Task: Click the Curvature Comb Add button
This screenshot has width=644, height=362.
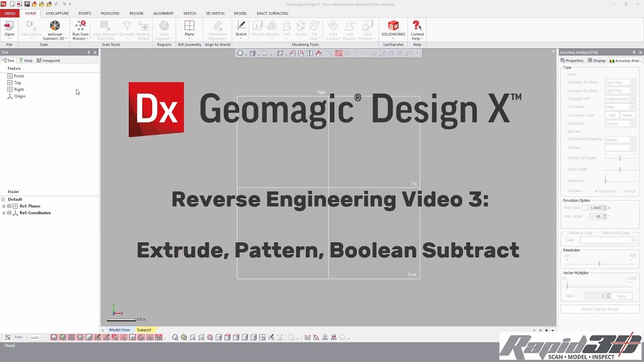Action: [612, 115]
